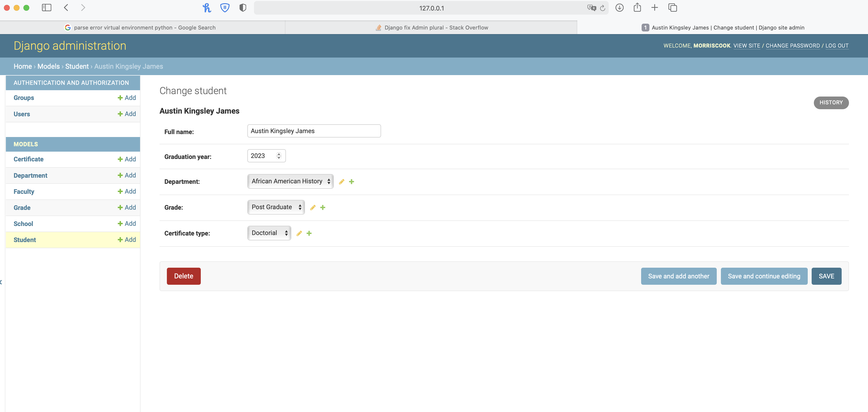Edit the Post Graduate grade via pencil icon
Image resolution: width=868 pixels, height=412 pixels.
click(x=312, y=207)
